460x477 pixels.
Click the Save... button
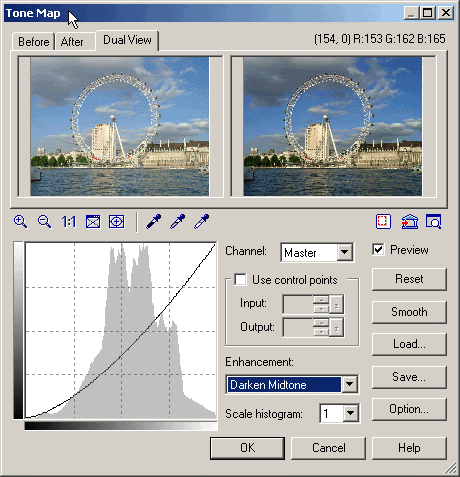[409, 377]
